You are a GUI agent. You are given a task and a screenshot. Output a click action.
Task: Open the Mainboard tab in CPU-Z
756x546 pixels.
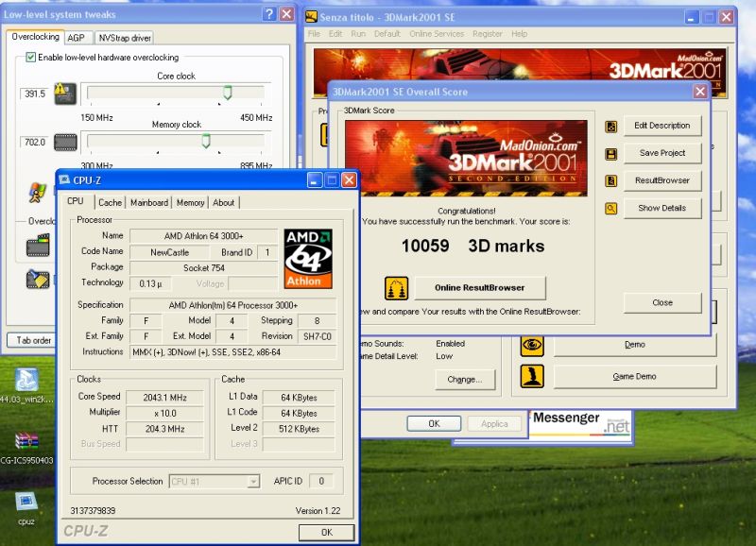(149, 203)
